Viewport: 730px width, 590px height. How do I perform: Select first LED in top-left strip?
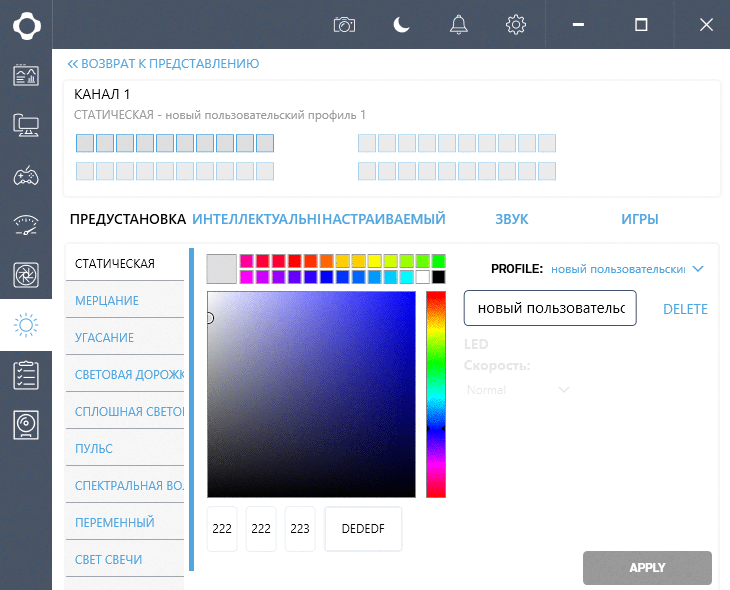[85, 143]
